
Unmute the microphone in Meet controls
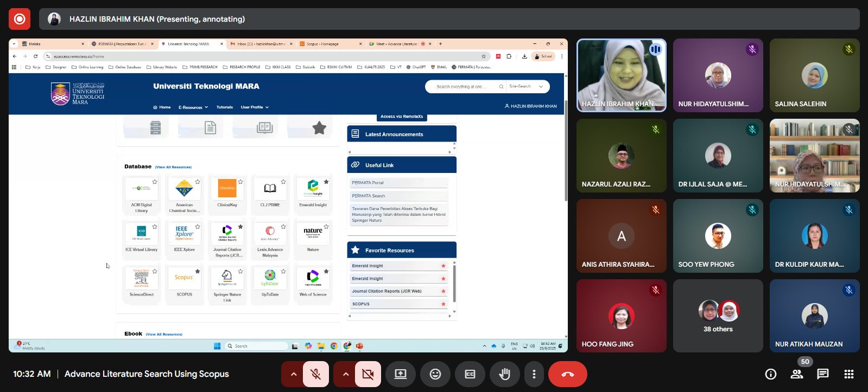click(315, 374)
